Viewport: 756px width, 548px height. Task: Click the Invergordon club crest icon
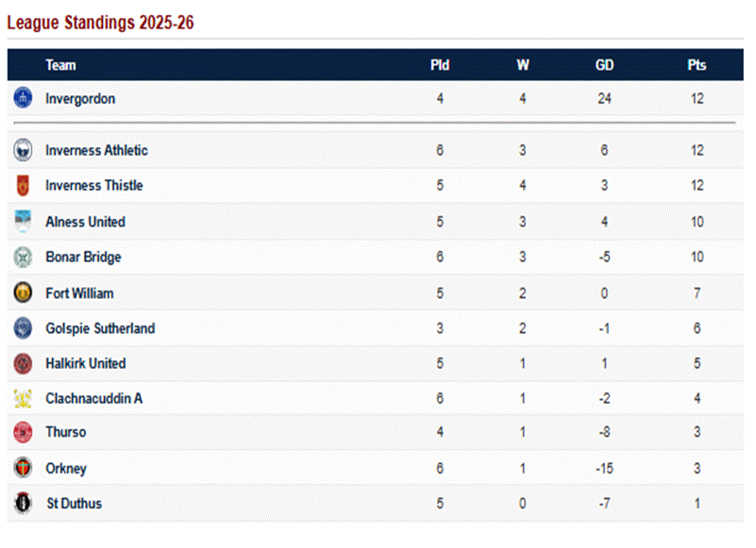(x=23, y=98)
